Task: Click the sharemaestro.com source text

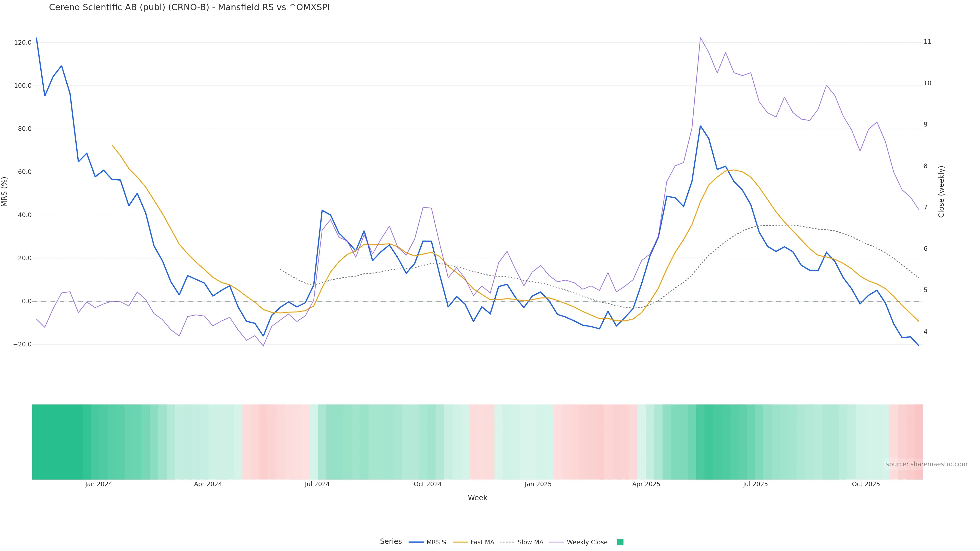Action: coord(926,464)
